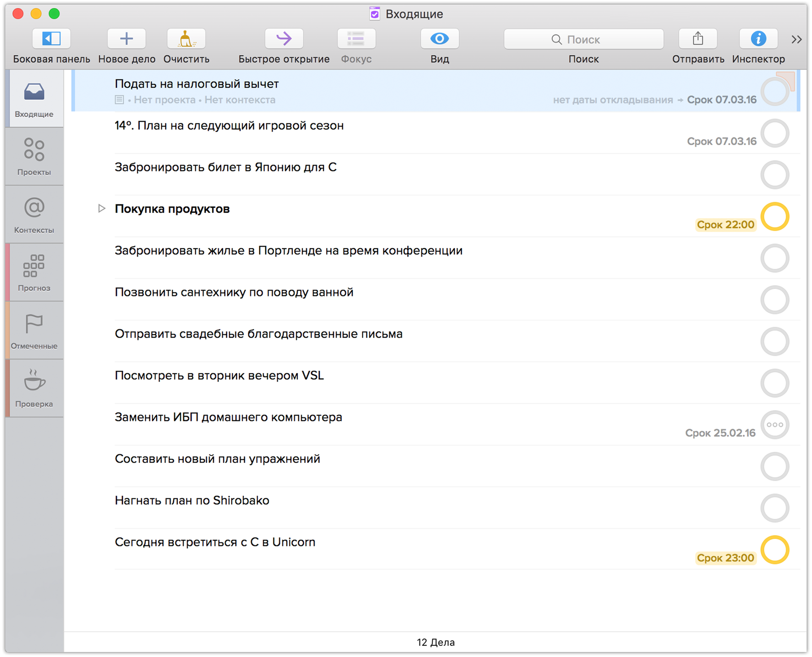812x657 pixels.
Task: Set defer date via нет даты откладывания
Action: click(613, 100)
